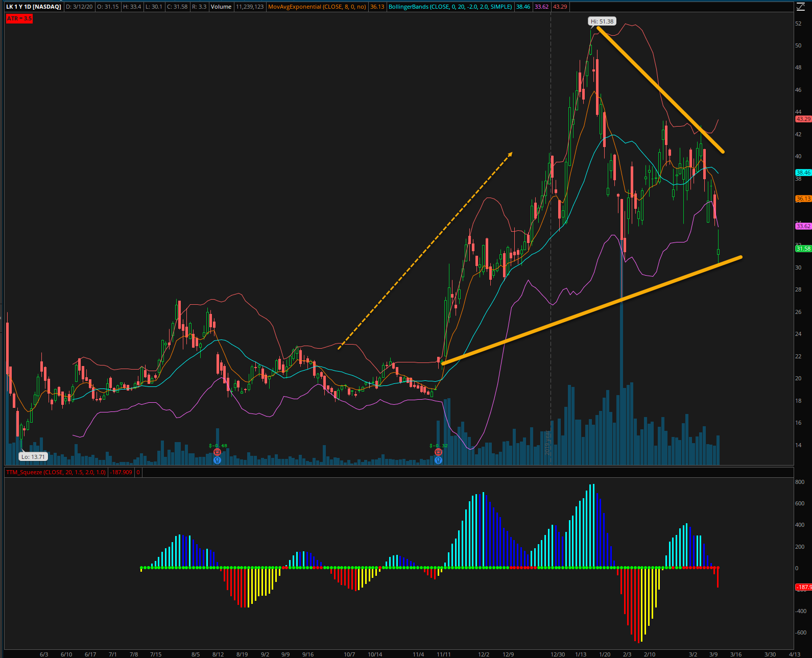This screenshot has width=812, height=658.
Task: Select the LK 1 Y 1D [NASDAQ] symbol label
Action: 33,7
